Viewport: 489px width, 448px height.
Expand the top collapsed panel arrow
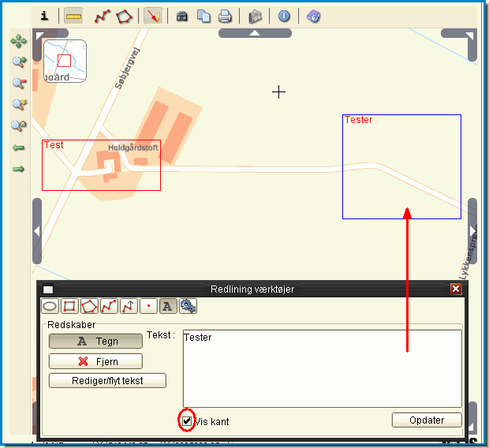pos(255,34)
